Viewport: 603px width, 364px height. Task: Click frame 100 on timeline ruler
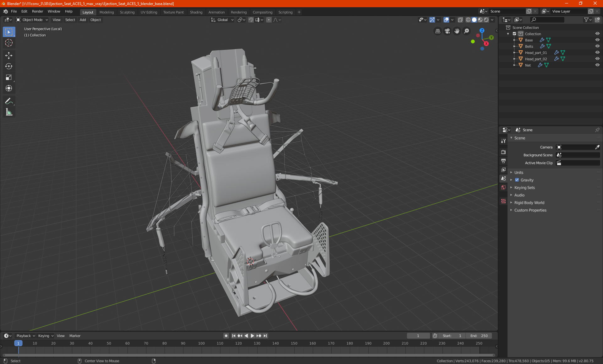[201, 343]
